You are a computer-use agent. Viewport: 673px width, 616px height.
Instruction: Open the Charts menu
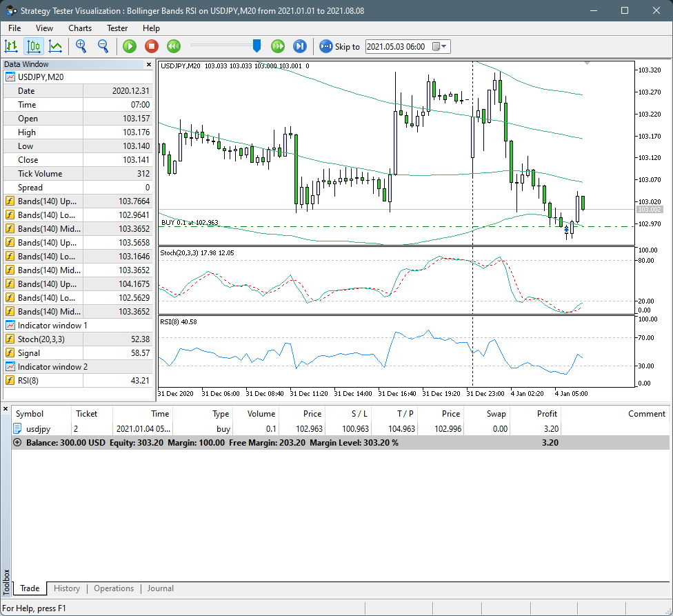click(x=80, y=28)
